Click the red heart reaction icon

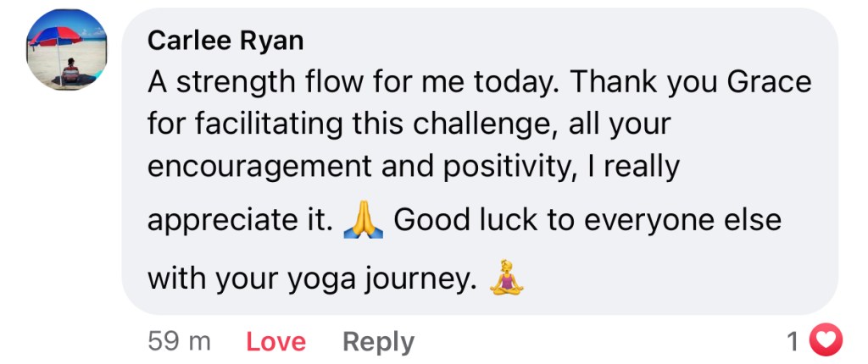[x=826, y=341]
